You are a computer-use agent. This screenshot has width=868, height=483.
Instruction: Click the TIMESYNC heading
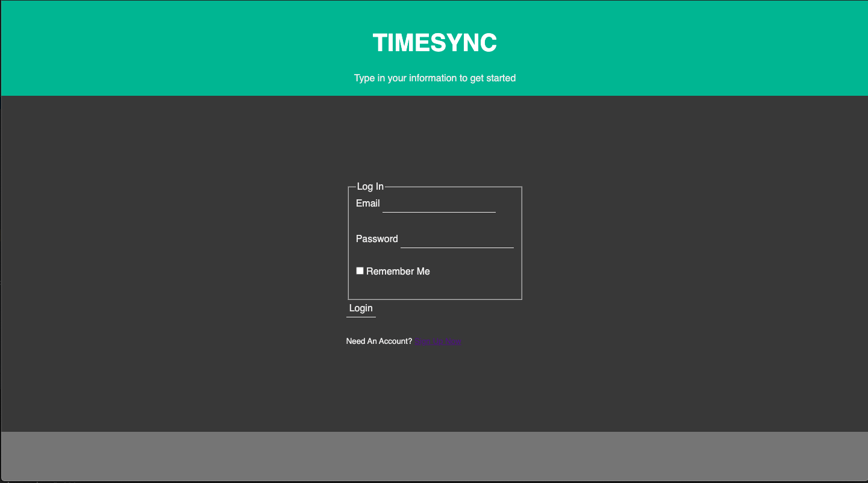click(434, 43)
